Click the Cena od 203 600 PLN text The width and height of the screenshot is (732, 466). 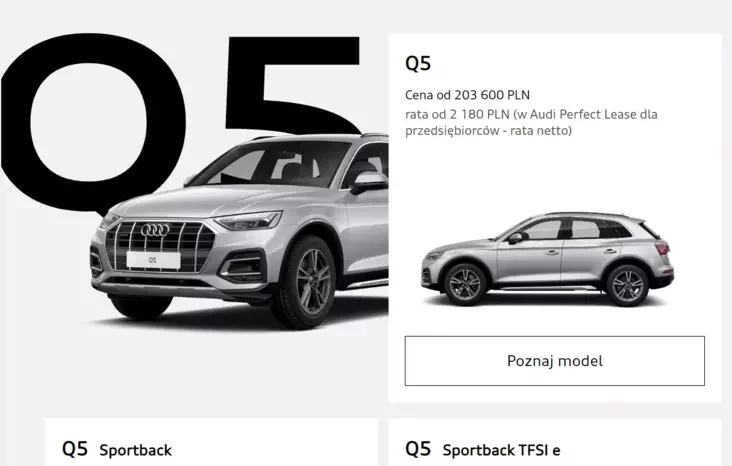pos(467,95)
